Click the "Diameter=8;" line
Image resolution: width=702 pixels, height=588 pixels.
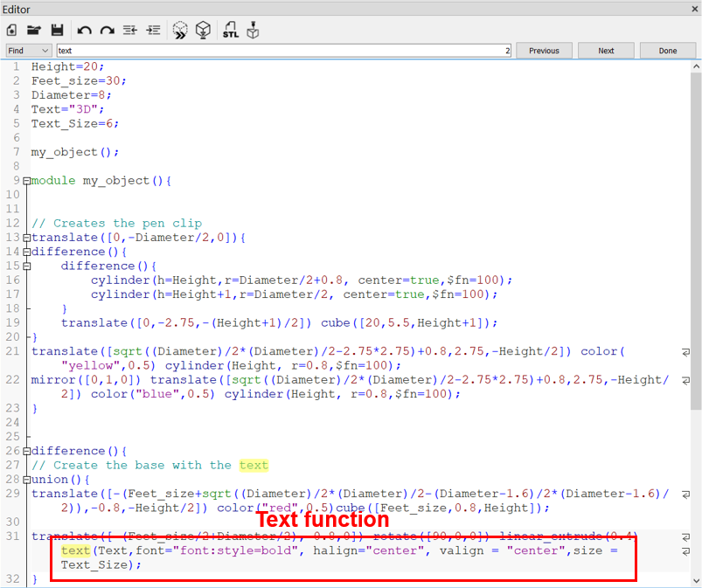pyautogui.click(x=71, y=95)
